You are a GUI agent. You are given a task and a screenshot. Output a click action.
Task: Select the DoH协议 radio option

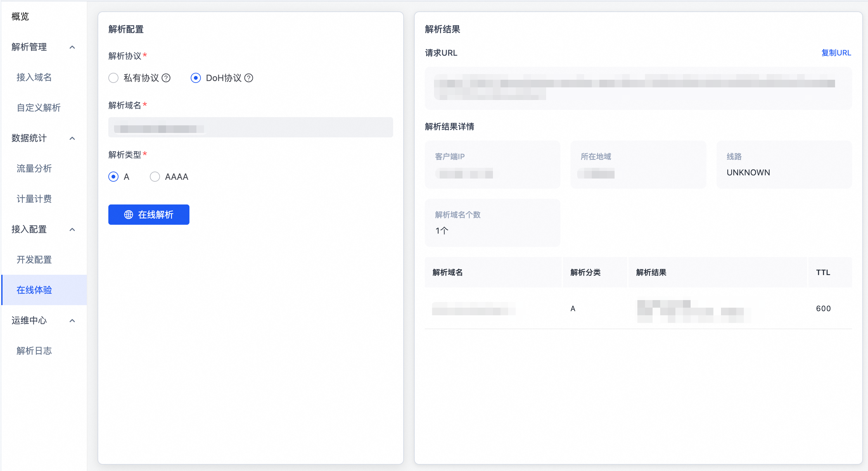point(196,78)
